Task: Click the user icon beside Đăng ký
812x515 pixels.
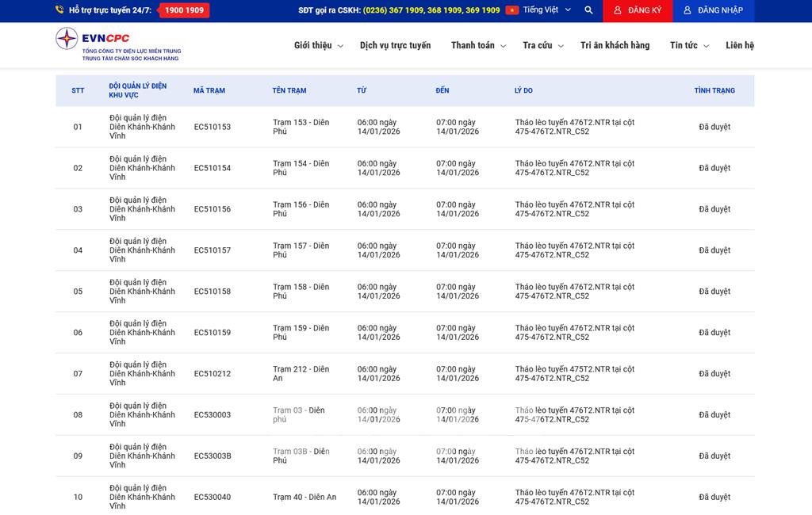Action: [618, 10]
